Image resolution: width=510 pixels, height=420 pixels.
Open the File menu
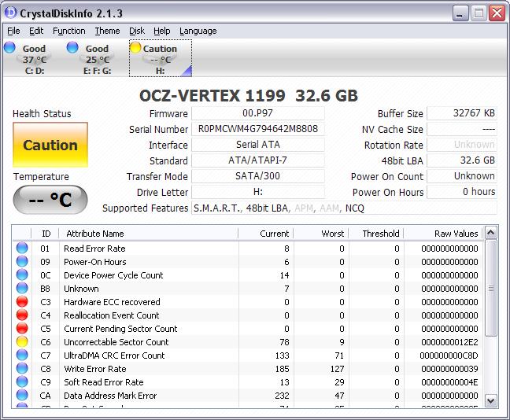pyautogui.click(x=13, y=31)
